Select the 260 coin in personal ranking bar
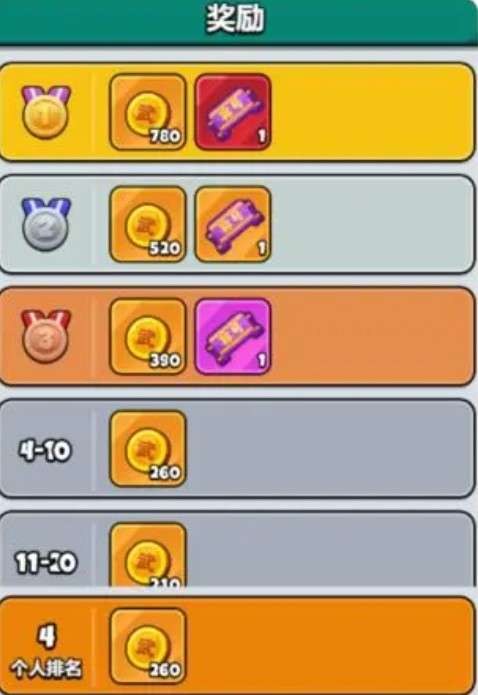 pos(148,646)
